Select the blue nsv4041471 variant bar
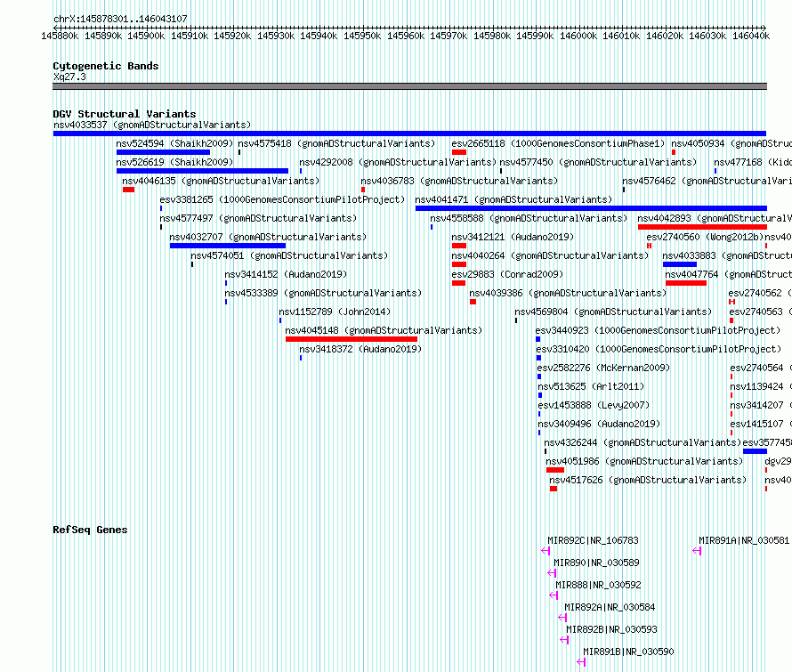The height and width of the screenshot is (672, 792). [x=591, y=208]
